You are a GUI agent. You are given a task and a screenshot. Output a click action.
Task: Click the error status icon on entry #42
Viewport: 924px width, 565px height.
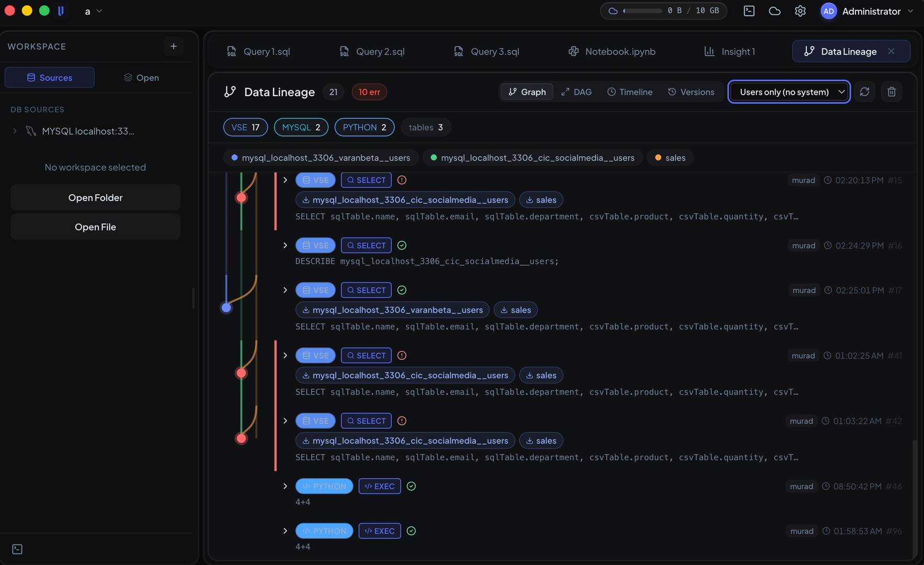(x=402, y=421)
